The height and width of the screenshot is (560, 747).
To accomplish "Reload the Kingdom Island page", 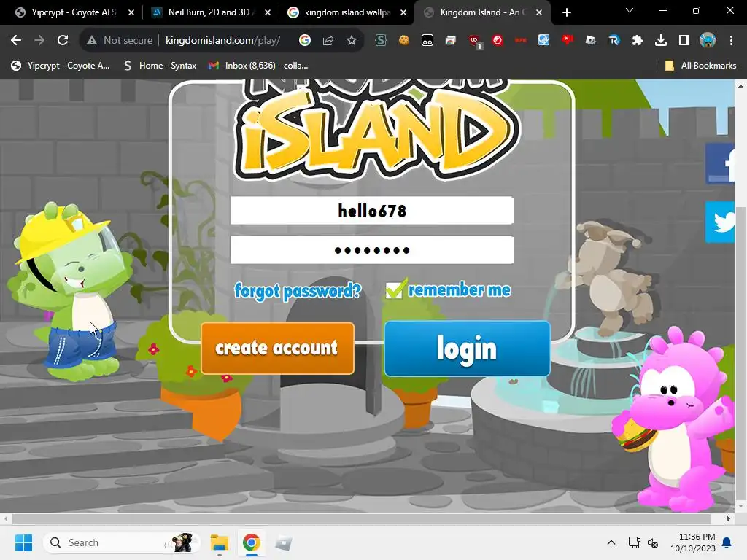I will (63, 41).
